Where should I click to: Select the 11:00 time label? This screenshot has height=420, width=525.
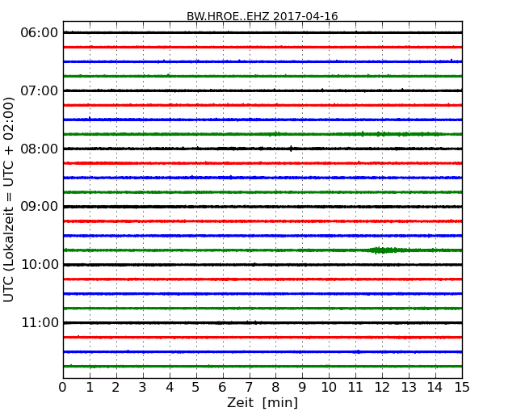pyautogui.click(x=40, y=322)
